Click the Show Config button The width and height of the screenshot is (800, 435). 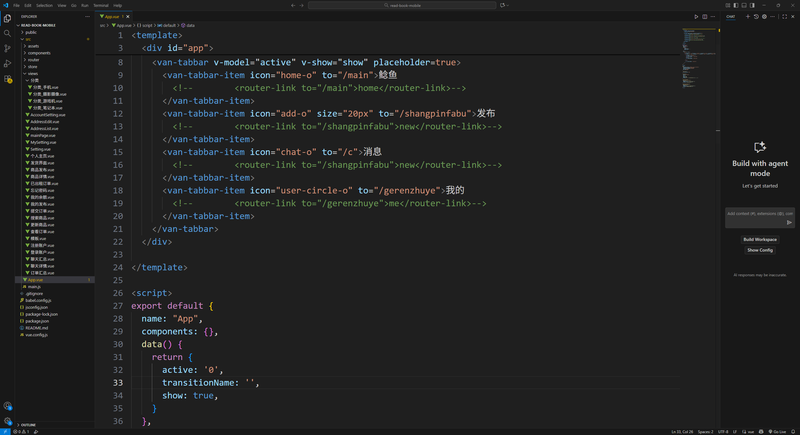(x=759, y=250)
